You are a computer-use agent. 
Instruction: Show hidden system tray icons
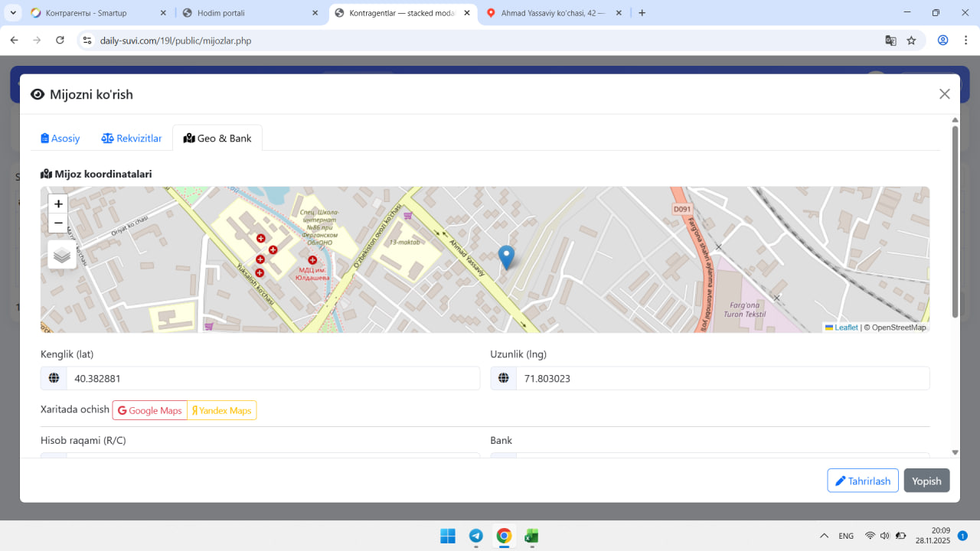[x=824, y=536]
